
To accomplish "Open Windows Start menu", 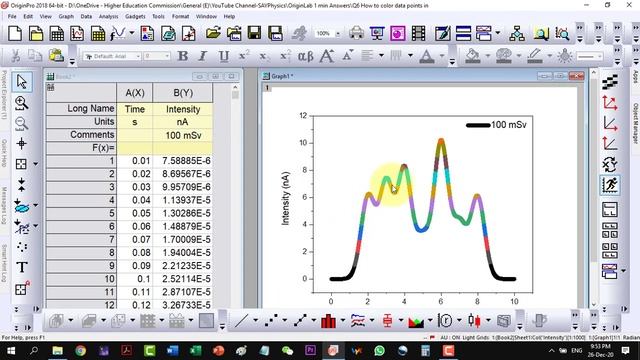I will [11, 351].
